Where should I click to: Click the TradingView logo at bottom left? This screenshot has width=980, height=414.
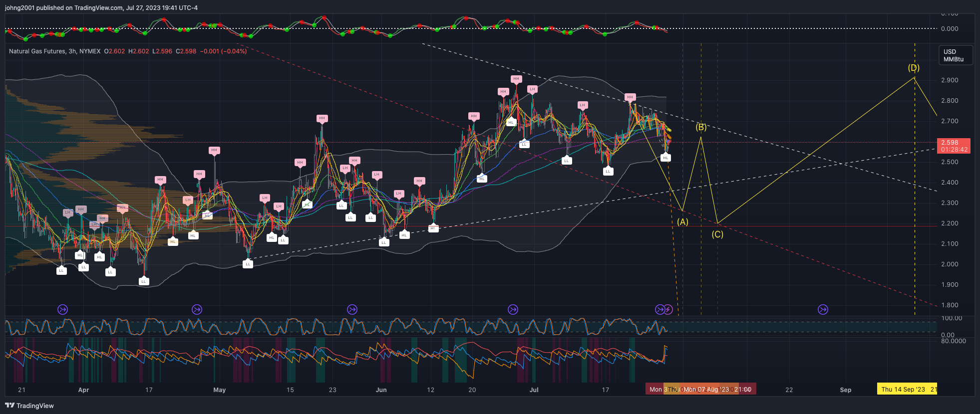(29, 406)
